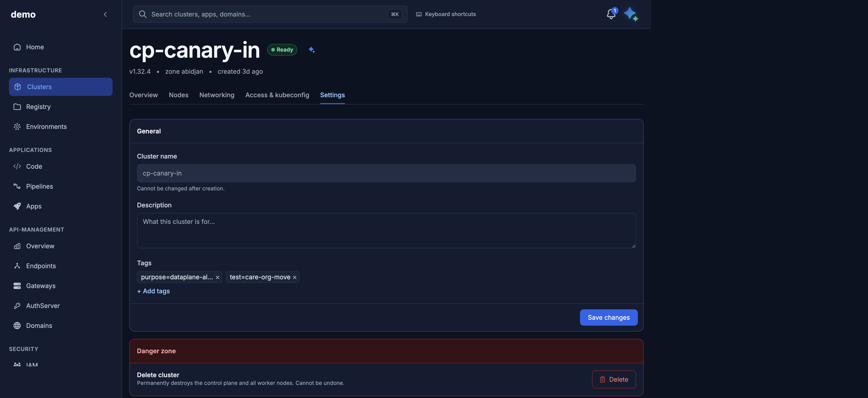The image size is (868, 398).
Task: Open Apps rocket item
Action: coord(61,206)
